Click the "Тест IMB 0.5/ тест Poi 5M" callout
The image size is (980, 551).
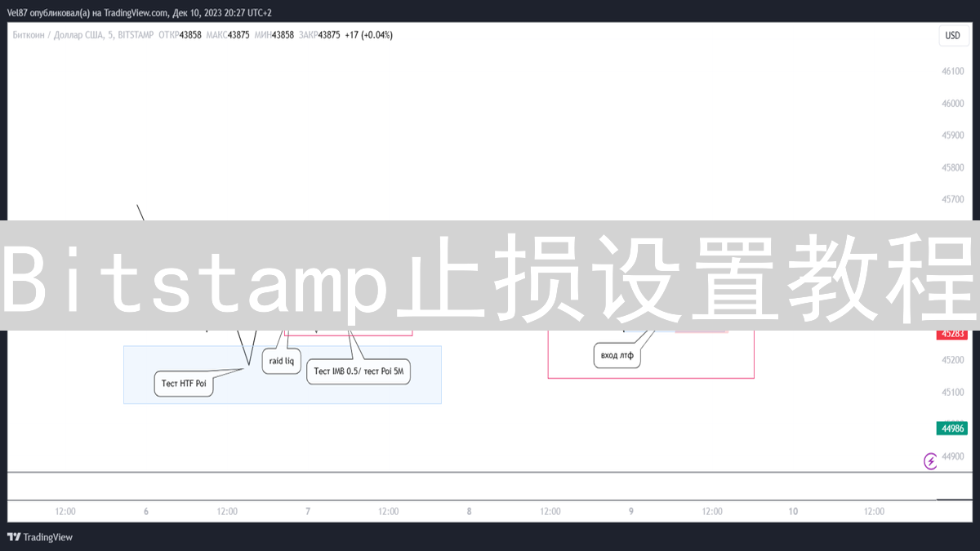pos(359,371)
